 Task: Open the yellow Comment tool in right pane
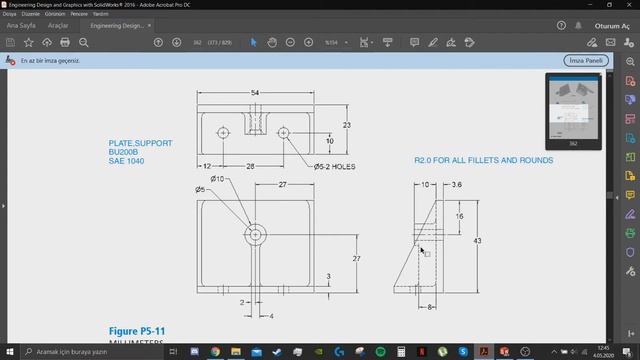(630, 195)
